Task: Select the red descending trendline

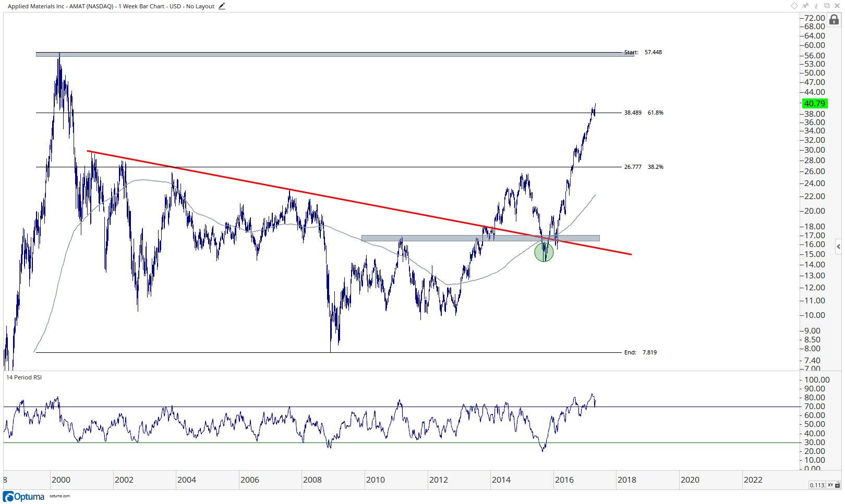Action: point(359,203)
